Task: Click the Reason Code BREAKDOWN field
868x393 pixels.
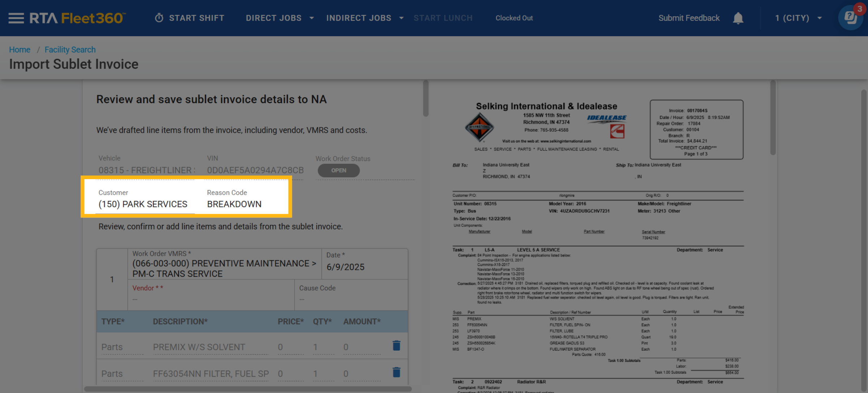Action: [234, 204]
